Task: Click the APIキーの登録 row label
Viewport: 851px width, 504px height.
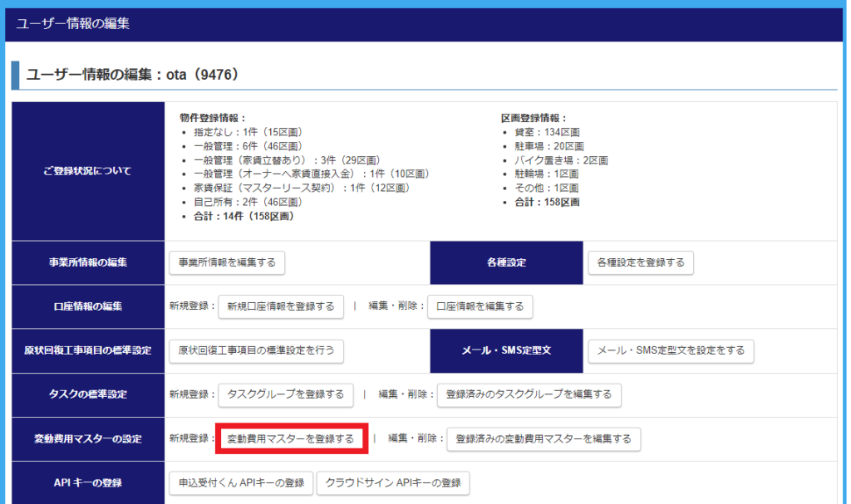Action: 88,482
